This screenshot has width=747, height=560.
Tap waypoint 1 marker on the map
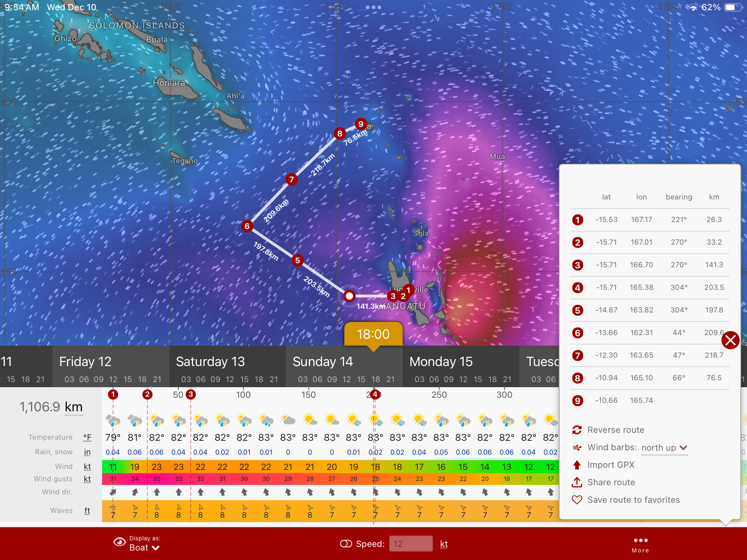tap(409, 290)
